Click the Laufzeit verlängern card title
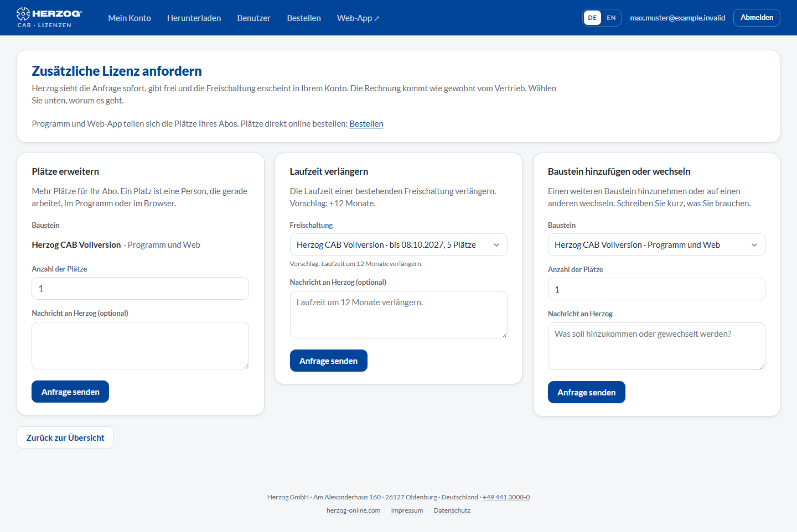Viewport: 797px width, 532px height. coord(329,171)
